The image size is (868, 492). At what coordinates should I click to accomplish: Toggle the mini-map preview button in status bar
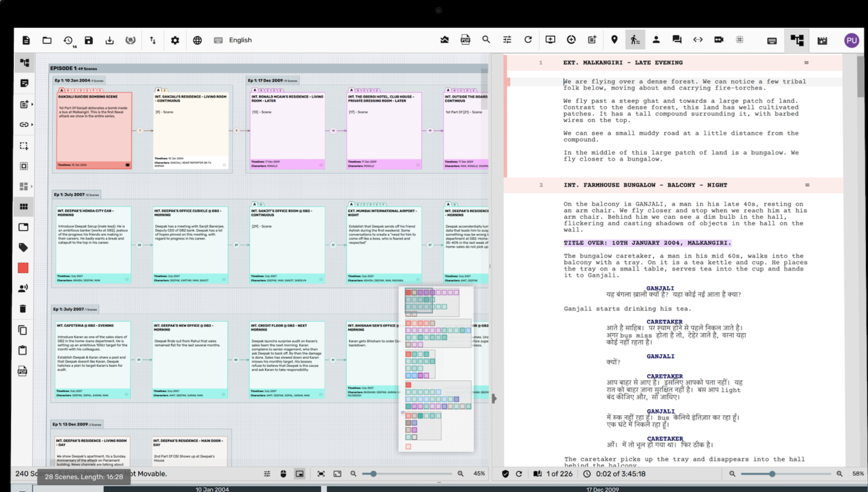[300, 474]
